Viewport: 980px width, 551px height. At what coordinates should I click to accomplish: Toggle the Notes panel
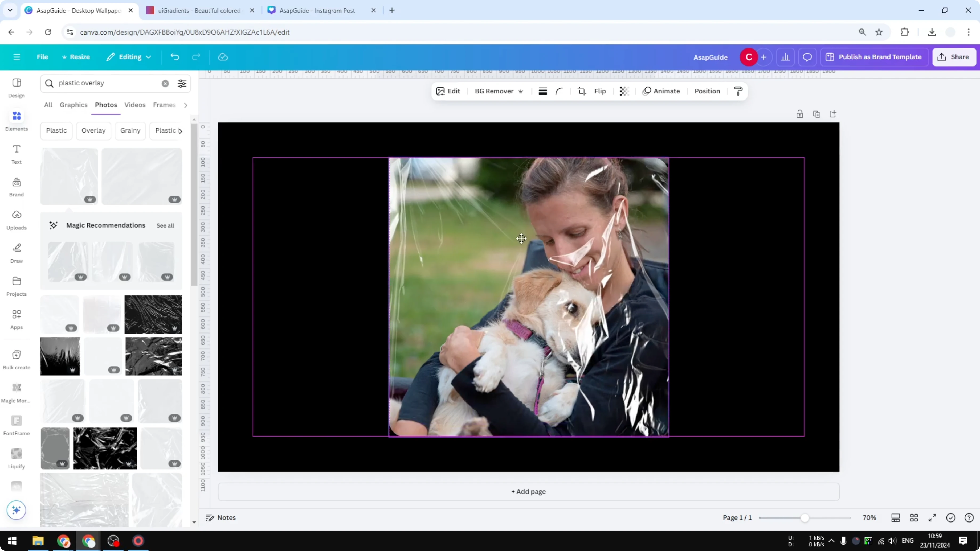click(x=221, y=517)
